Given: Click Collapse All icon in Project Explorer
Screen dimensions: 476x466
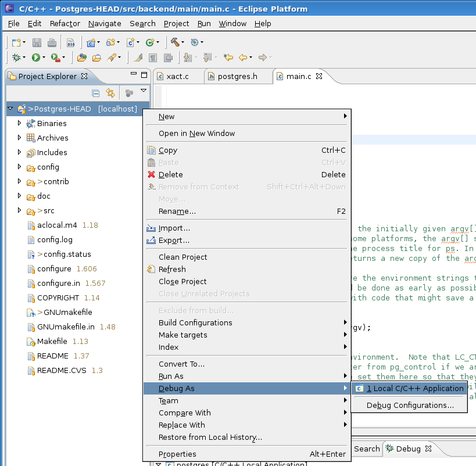Looking at the screenshot, I should (96, 93).
